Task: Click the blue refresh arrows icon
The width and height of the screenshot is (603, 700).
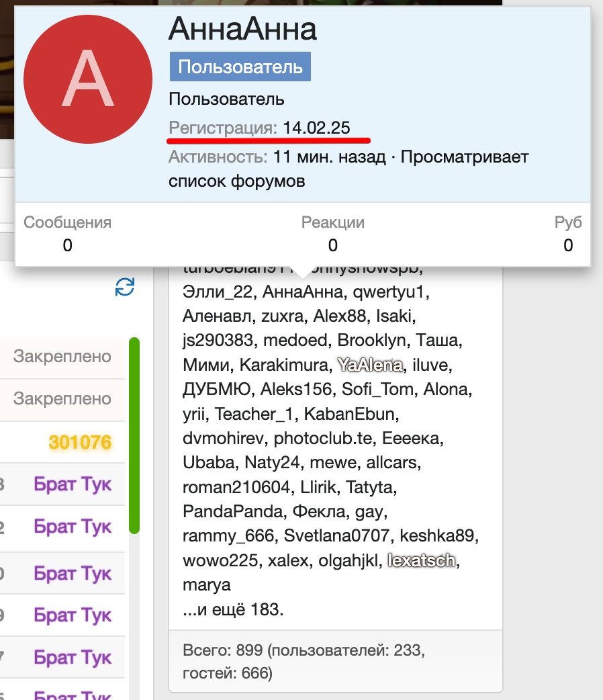Action: pyautogui.click(x=125, y=288)
